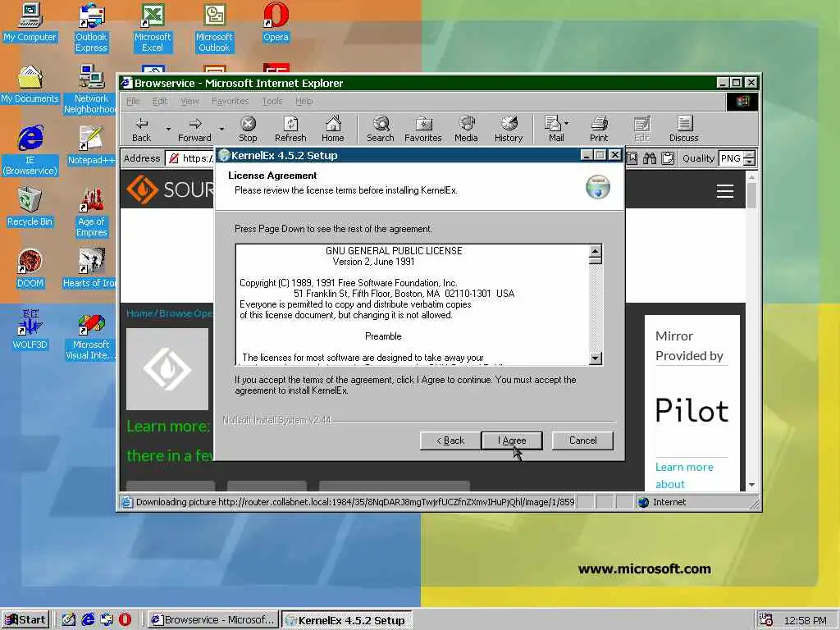Click the project logo thumbnail placeholder
This screenshot has height=630, width=840.
pos(167,369)
